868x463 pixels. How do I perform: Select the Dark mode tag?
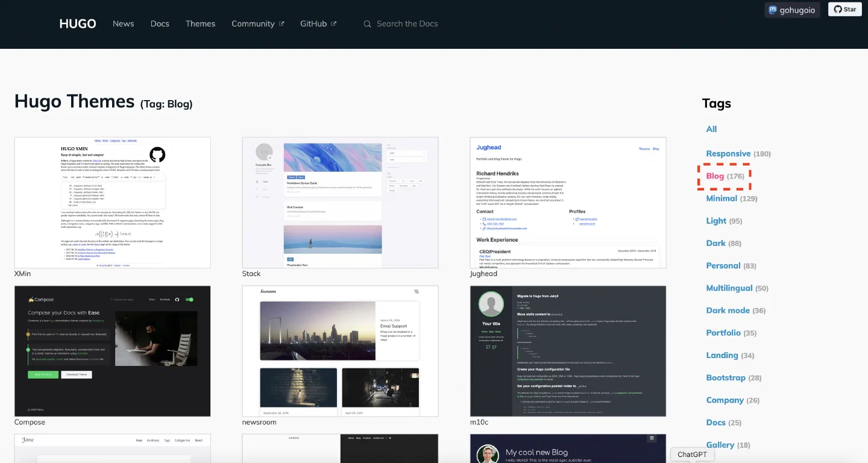click(736, 310)
